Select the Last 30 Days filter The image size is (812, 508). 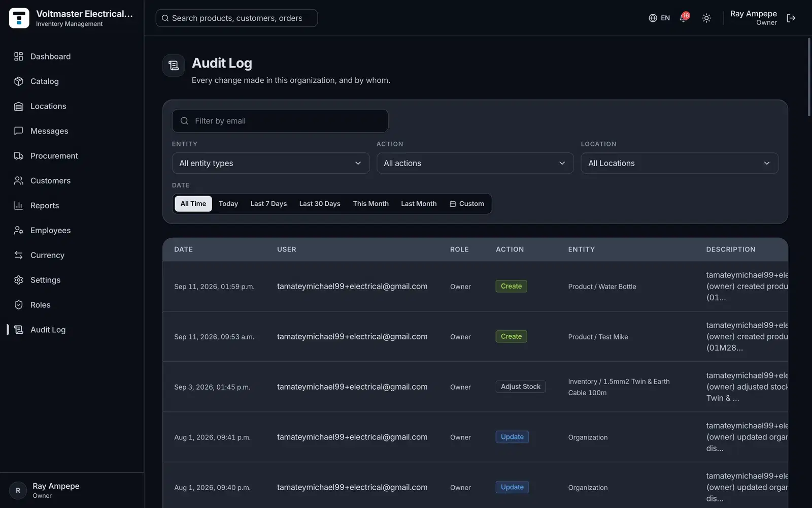click(320, 204)
